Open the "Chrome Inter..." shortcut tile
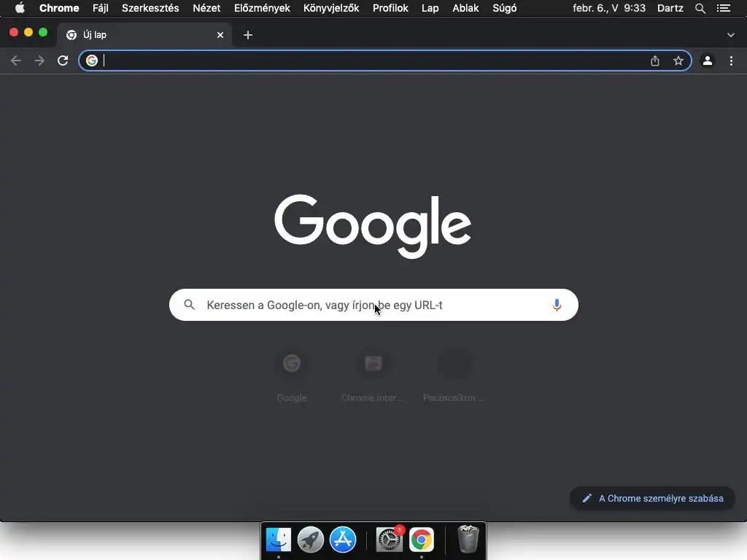The height and width of the screenshot is (560, 747). click(373, 376)
